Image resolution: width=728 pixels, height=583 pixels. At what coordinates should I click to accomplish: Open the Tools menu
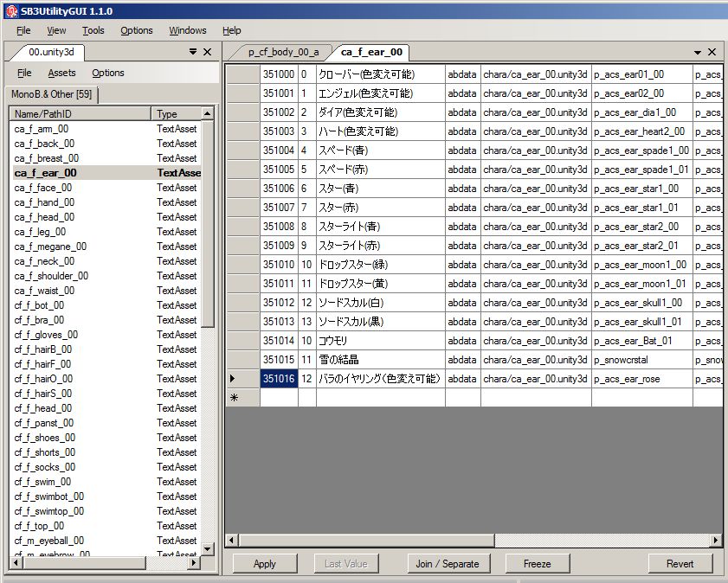coord(93,30)
